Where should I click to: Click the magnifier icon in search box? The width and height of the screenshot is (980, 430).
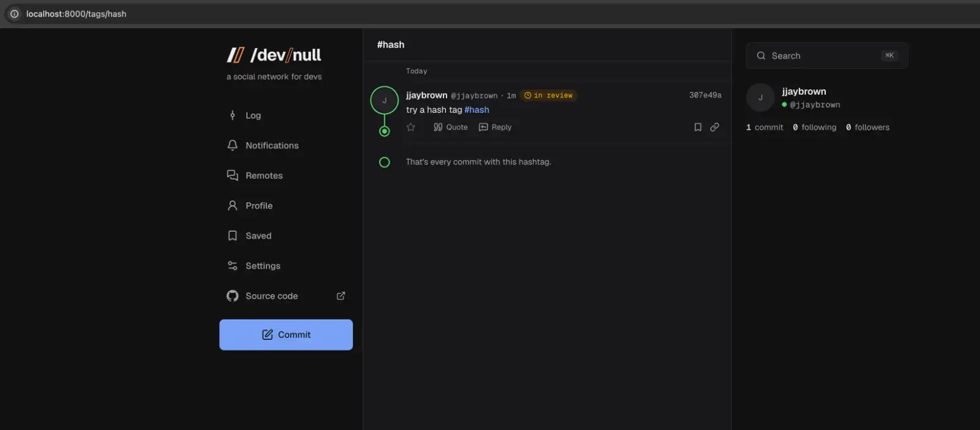click(x=761, y=56)
